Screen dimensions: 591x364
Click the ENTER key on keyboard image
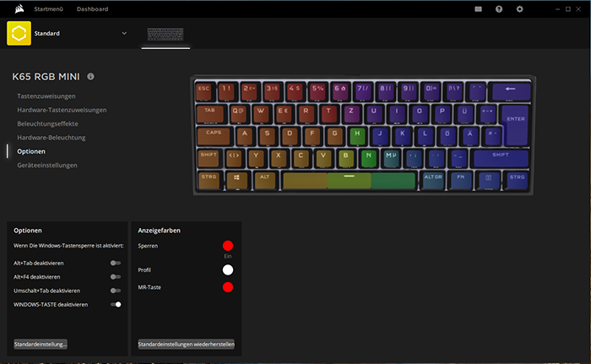coord(515,124)
